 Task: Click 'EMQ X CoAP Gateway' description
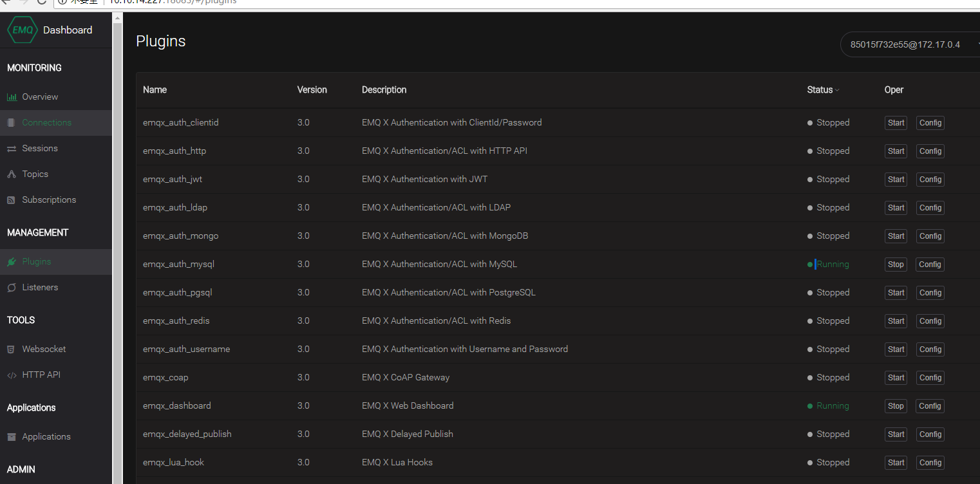point(406,378)
